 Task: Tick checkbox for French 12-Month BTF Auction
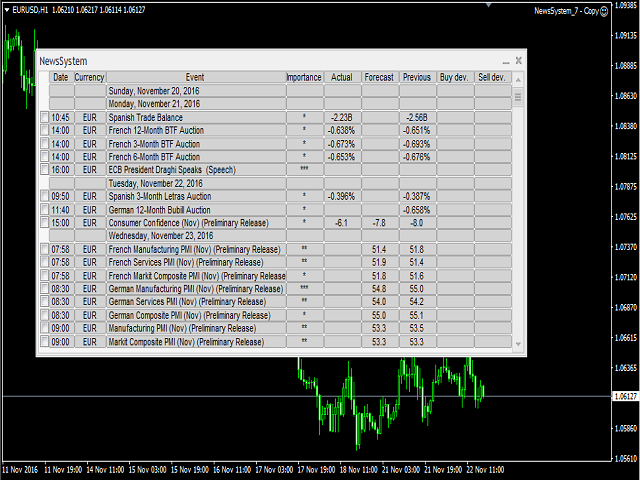44,131
